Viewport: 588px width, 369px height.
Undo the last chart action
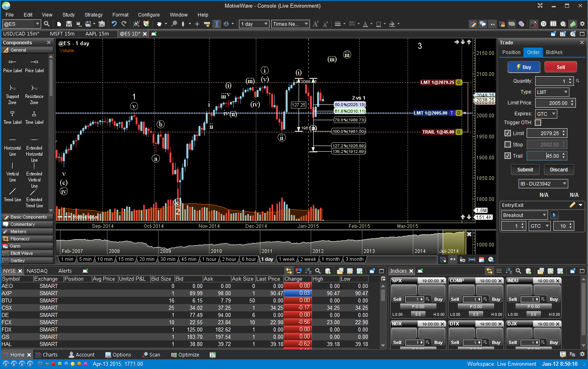click(x=114, y=24)
